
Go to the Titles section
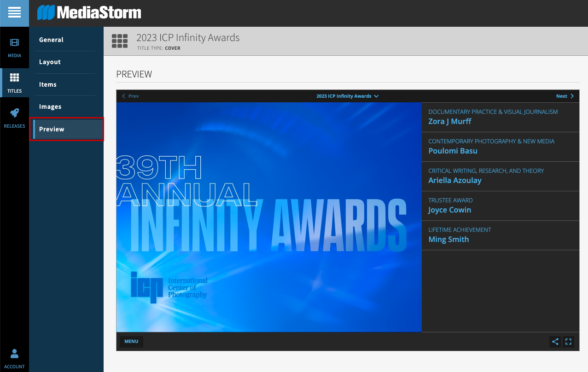click(x=14, y=83)
